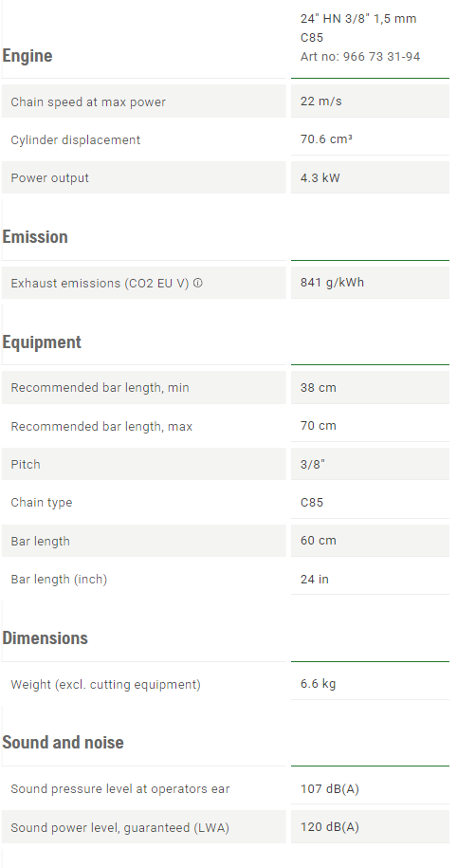Click the info icon beside Exhaust emissions
The width and height of the screenshot is (457, 868).
point(198,283)
